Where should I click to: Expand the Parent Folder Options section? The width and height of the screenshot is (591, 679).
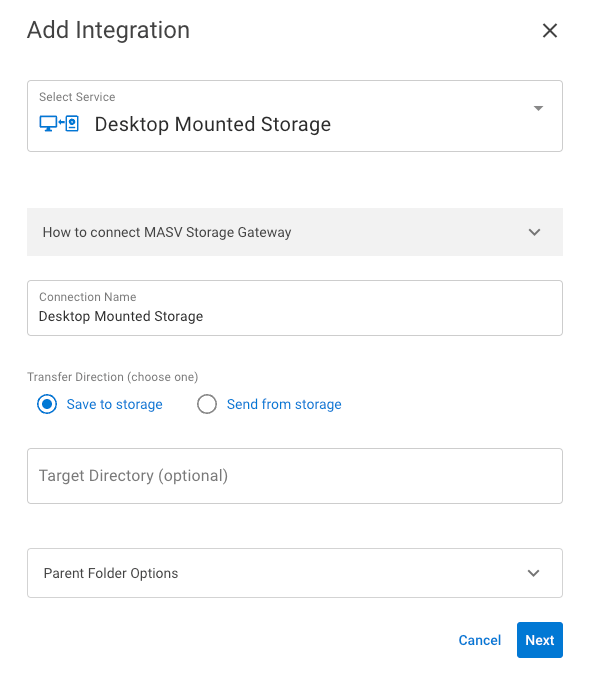pos(295,573)
